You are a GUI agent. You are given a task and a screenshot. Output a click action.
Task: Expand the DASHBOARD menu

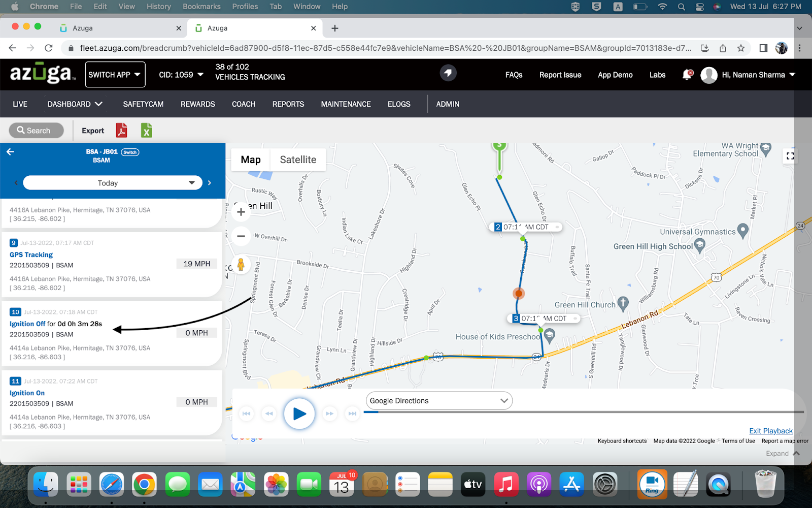75,104
